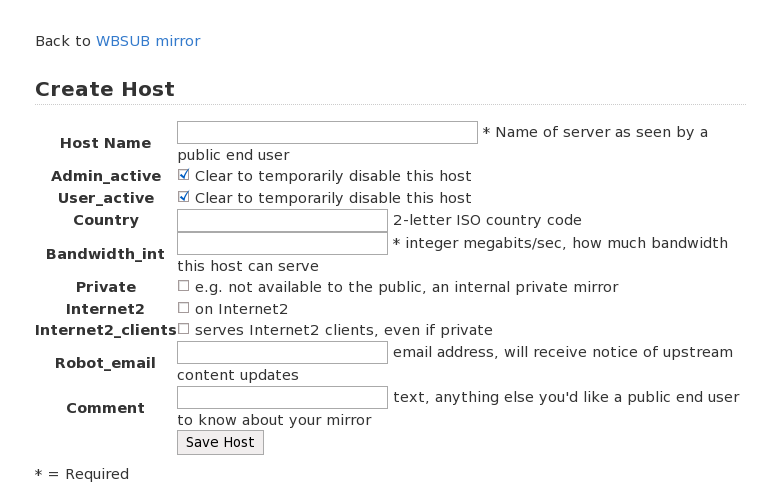This screenshot has height=500, width=775.
Task: Click the Bandwidth_int field label
Action: coord(105,254)
